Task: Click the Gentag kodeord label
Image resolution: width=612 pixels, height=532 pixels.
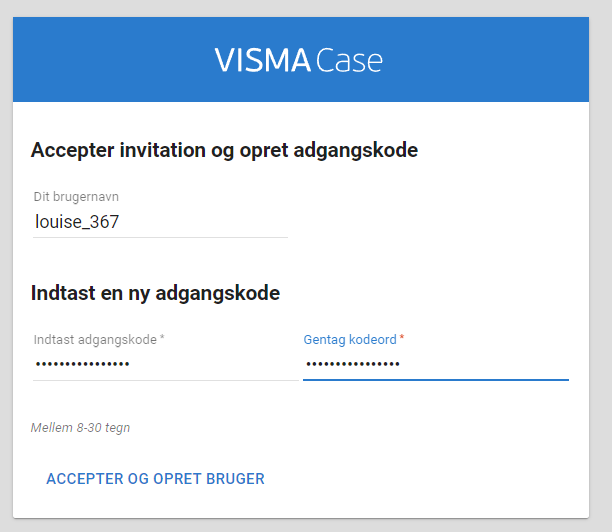Action: coord(350,340)
